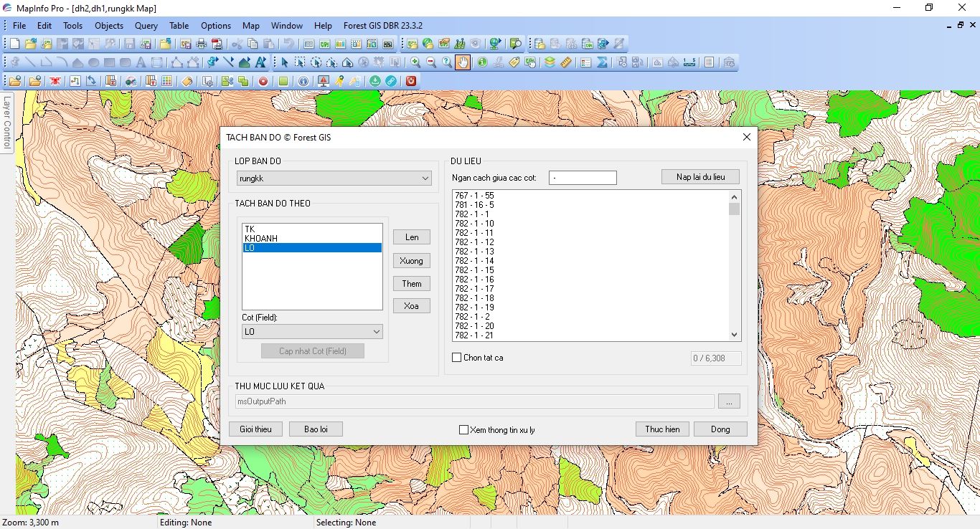Enable the 'Chon tat ca' checkbox

pos(457,357)
